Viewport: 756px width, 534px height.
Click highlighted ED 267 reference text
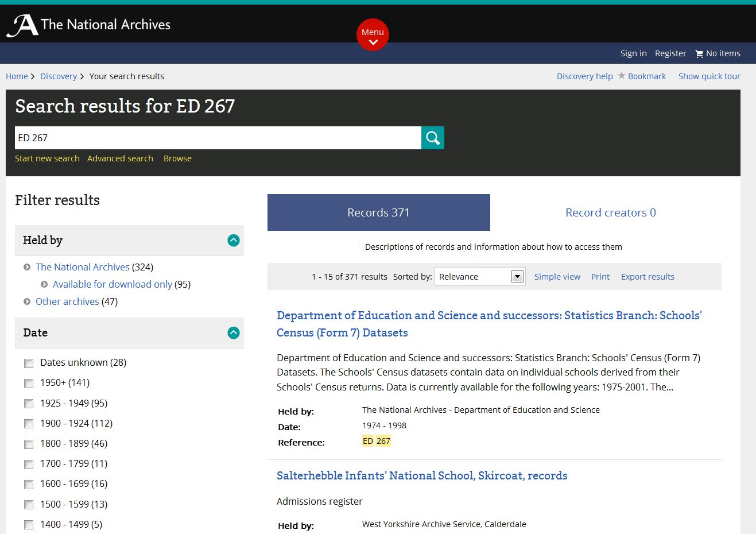(377, 441)
